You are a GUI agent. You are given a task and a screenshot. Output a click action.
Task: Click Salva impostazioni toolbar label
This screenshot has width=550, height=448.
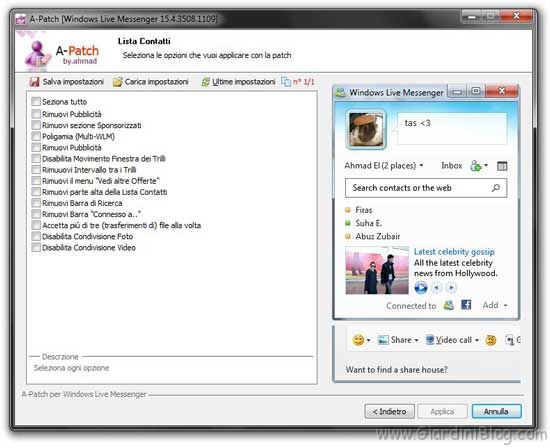pyautogui.click(x=73, y=82)
